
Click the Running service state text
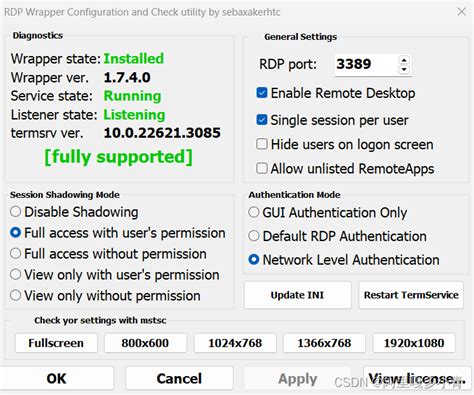132,96
